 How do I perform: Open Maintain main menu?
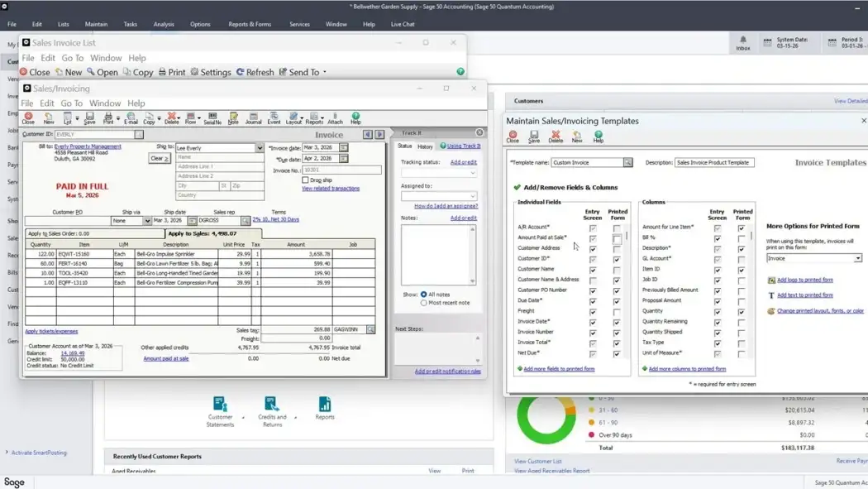(97, 24)
